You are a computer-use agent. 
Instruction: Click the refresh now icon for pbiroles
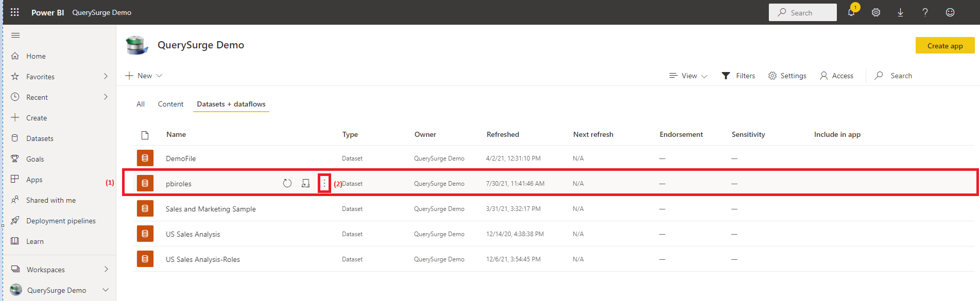(x=287, y=183)
